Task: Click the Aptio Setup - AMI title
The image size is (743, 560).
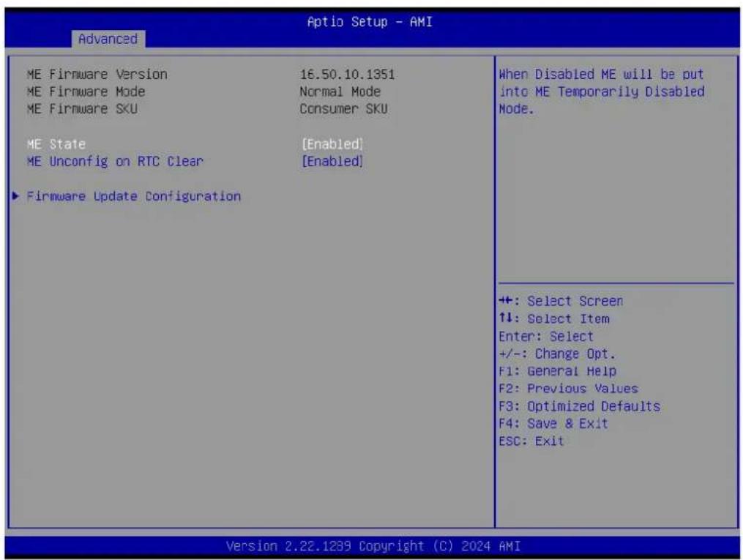Action: (370, 22)
